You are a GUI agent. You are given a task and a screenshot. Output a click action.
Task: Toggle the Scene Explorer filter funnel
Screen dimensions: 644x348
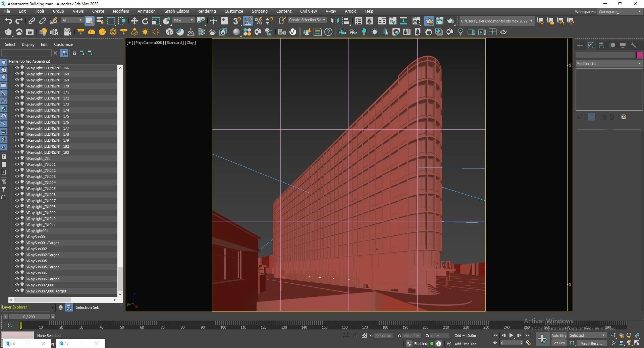[x=64, y=53]
